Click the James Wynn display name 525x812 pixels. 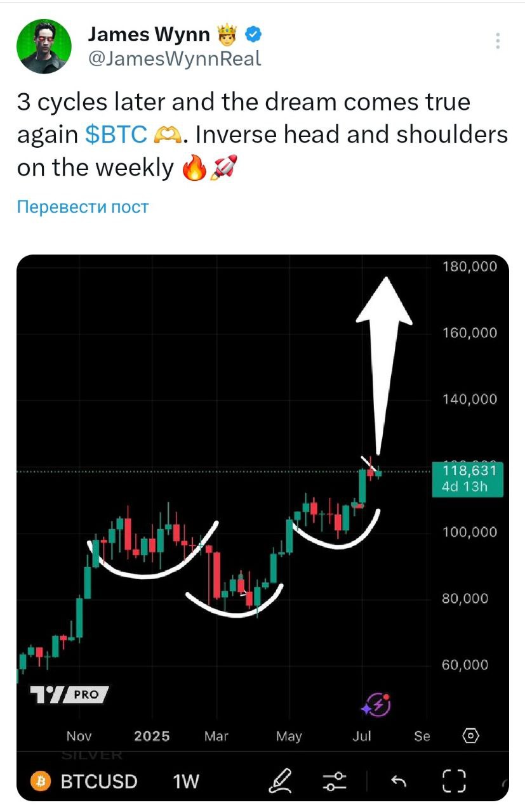point(149,33)
